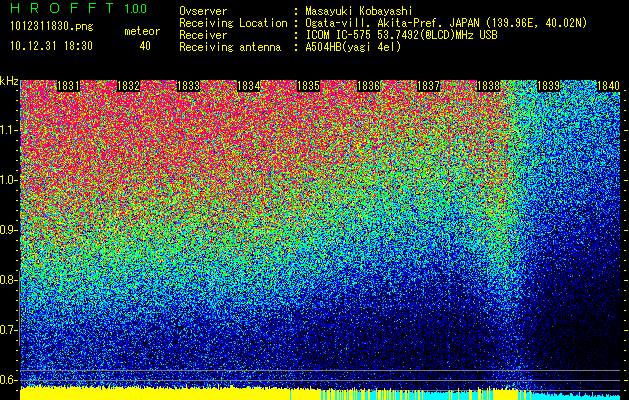Image resolution: width=629 pixels, height=400 pixels.
Task: Click the Receiving antenna label
Action: [230, 47]
